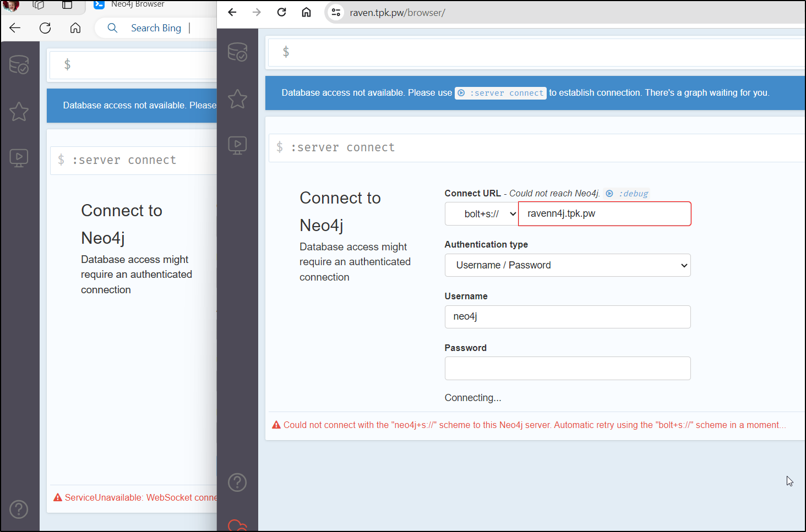The height and width of the screenshot is (532, 806).
Task: Open guides play icon in right sidebar
Action: (x=237, y=145)
